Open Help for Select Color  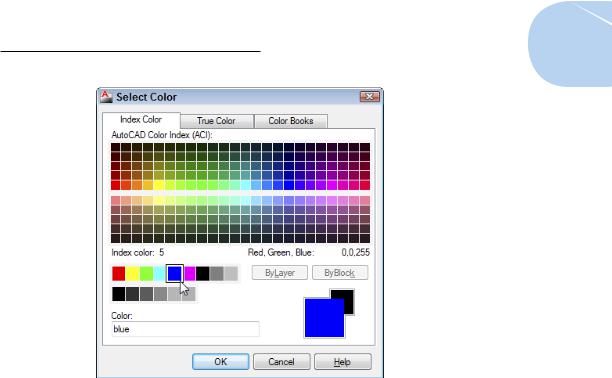[342, 362]
